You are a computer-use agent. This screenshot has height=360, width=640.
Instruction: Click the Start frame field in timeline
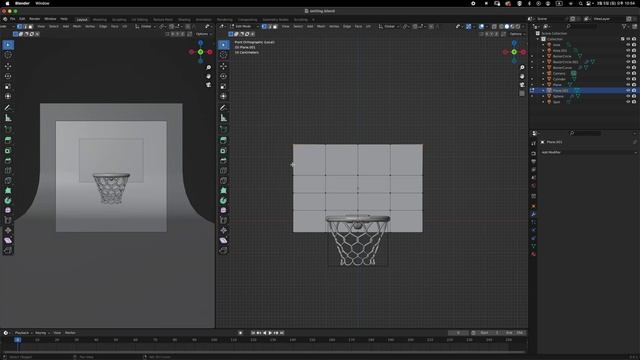pyautogui.click(x=488, y=333)
